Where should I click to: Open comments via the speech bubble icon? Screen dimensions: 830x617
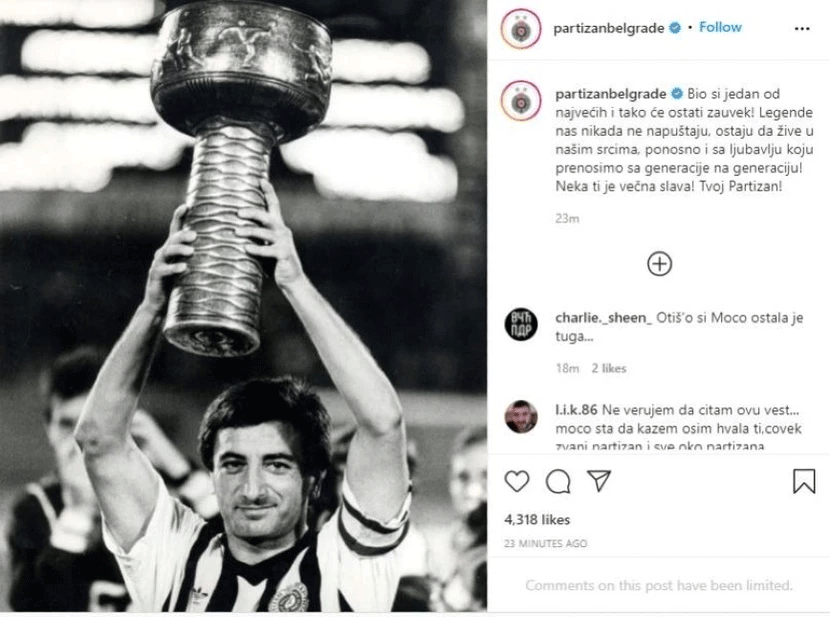click(558, 482)
